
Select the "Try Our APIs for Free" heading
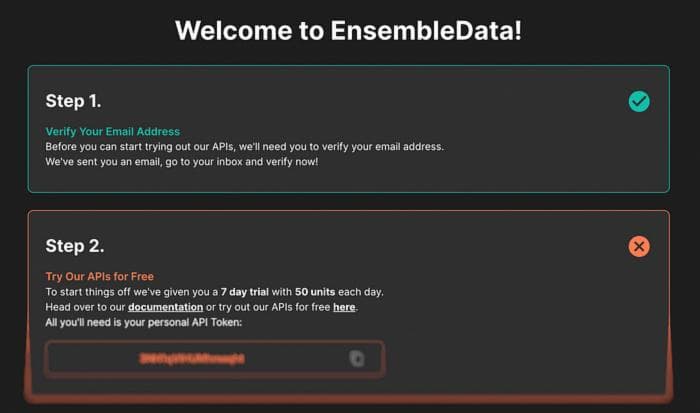(100, 276)
